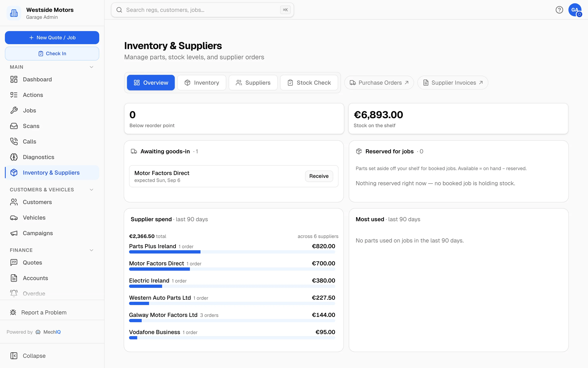Click the Scans inbox icon
The width and height of the screenshot is (588, 368).
14,126
